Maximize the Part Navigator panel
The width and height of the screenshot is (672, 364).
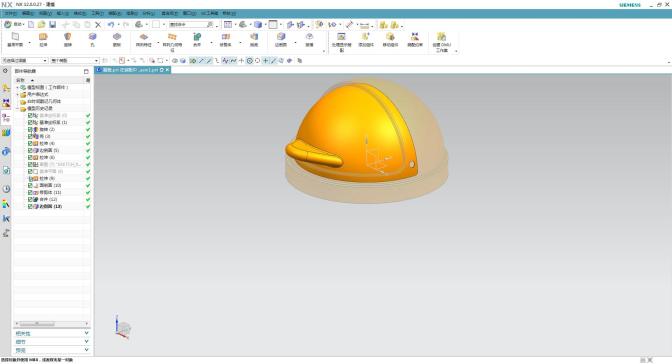pos(86,71)
